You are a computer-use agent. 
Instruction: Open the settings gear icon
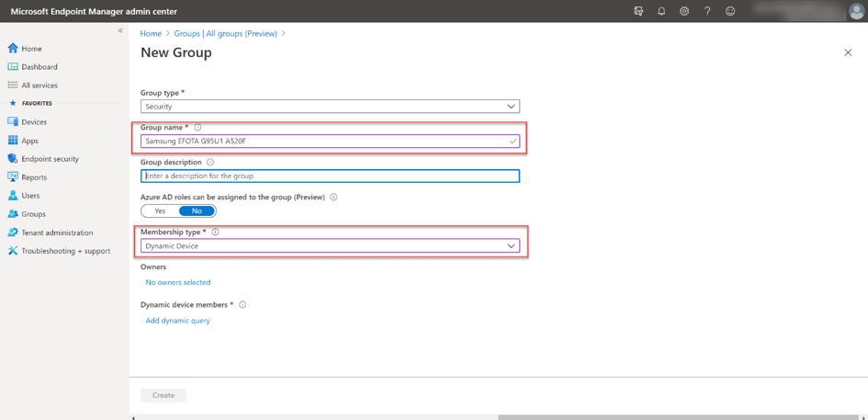point(684,11)
